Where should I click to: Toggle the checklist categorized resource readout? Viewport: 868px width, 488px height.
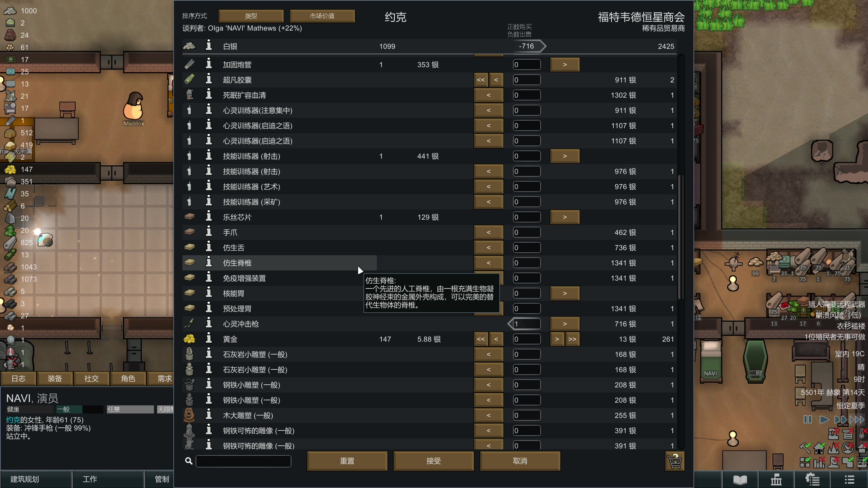coord(862,462)
